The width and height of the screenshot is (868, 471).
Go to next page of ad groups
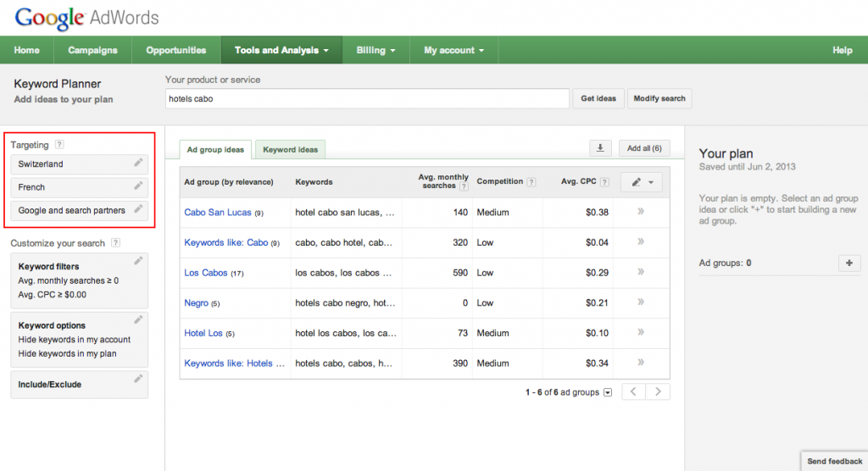(x=658, y=392)
